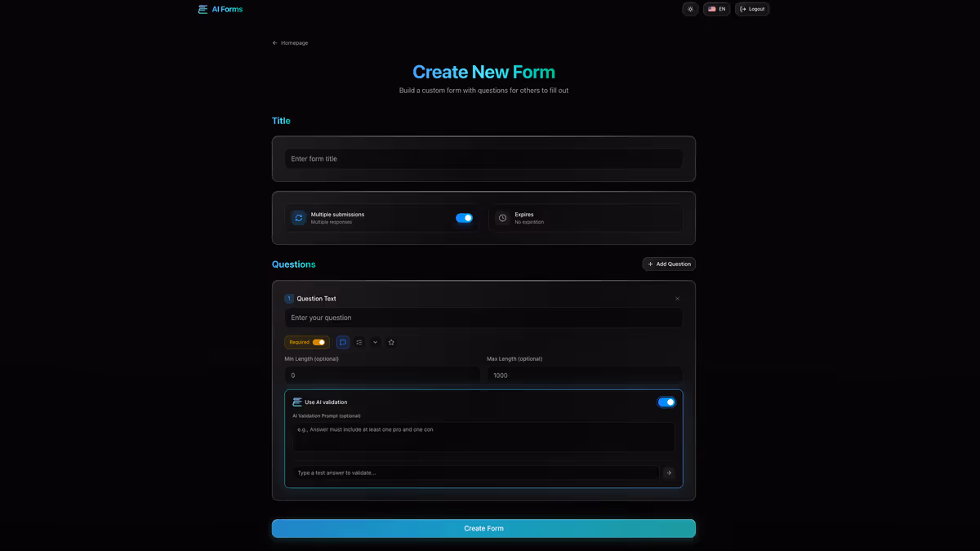Open the EN language selector
Viewport: 980px width, 551px height.
coord(716,9)
